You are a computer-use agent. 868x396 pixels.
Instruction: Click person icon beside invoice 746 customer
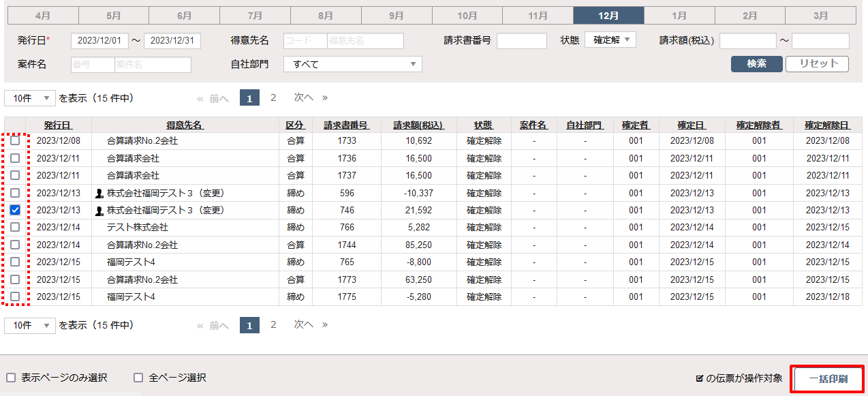(x=99, y=211)
